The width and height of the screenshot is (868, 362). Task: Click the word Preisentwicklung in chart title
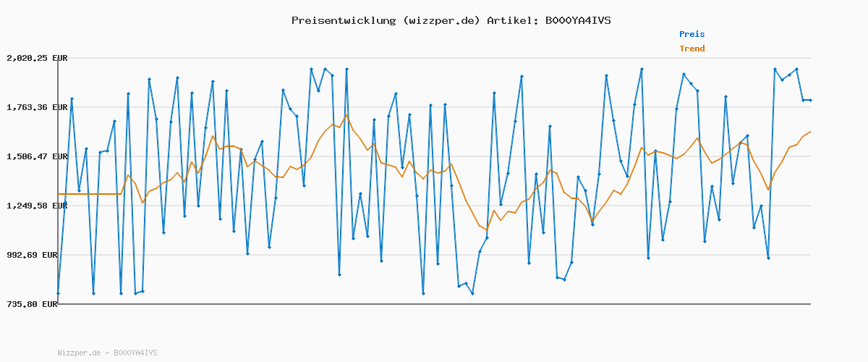[x=343, y=20]
